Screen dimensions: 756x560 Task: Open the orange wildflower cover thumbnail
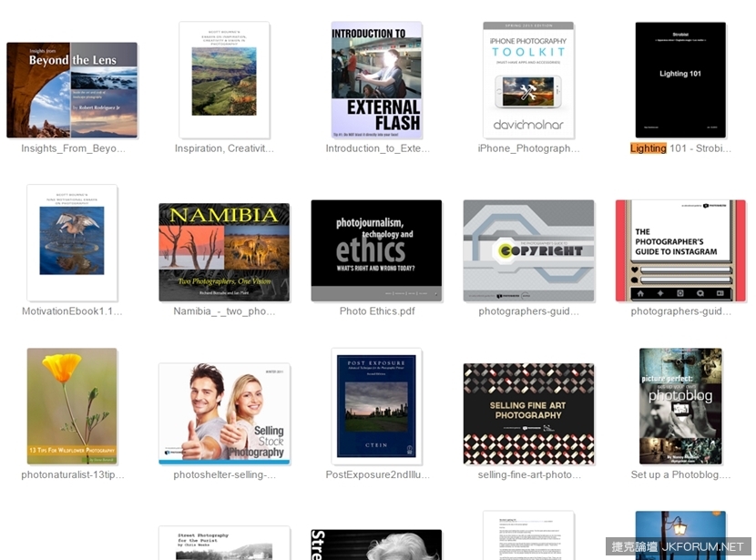coord(72,406)
